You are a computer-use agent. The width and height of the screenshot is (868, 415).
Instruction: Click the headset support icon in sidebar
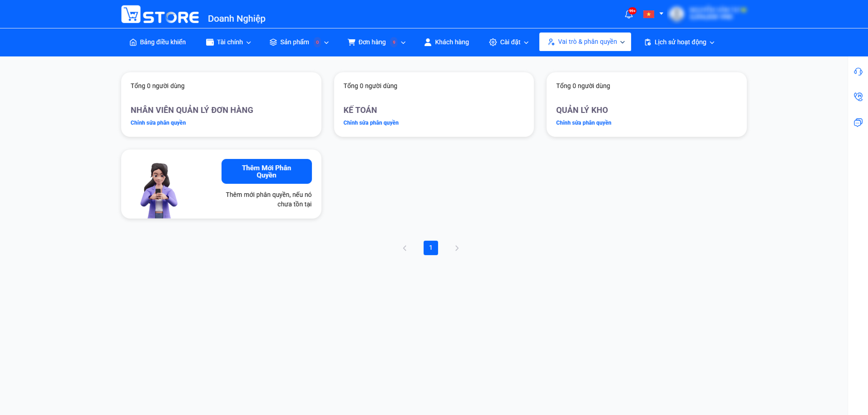click(x=858, y=72)
